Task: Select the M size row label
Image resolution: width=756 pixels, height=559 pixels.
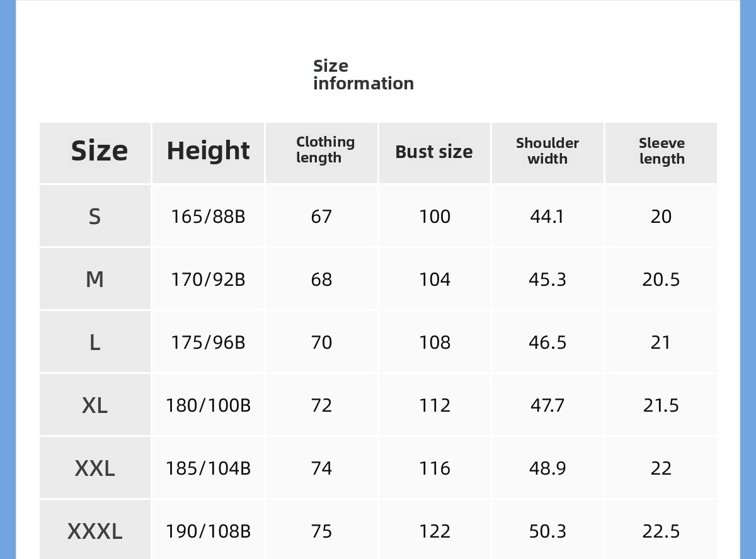Action: pyautogui.click(x=94, y=279)
